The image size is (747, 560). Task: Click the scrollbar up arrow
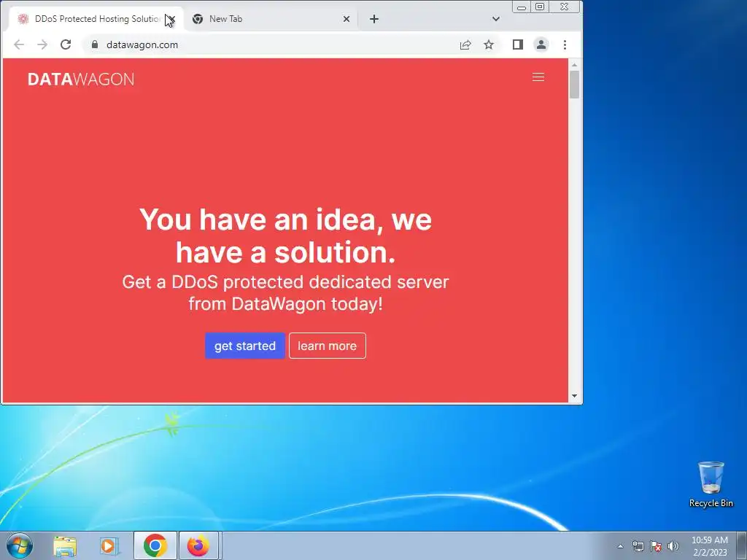pyautogui.click(x=574, y=65)
